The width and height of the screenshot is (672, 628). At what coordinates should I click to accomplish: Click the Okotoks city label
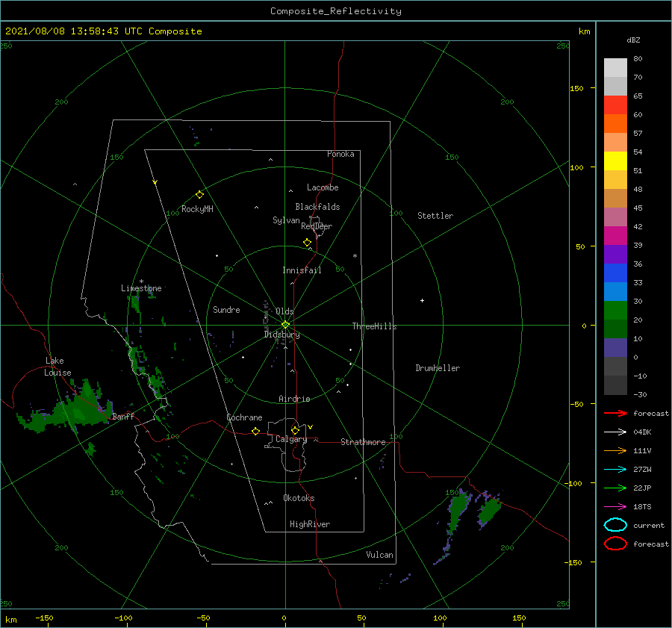coord(299,498)
